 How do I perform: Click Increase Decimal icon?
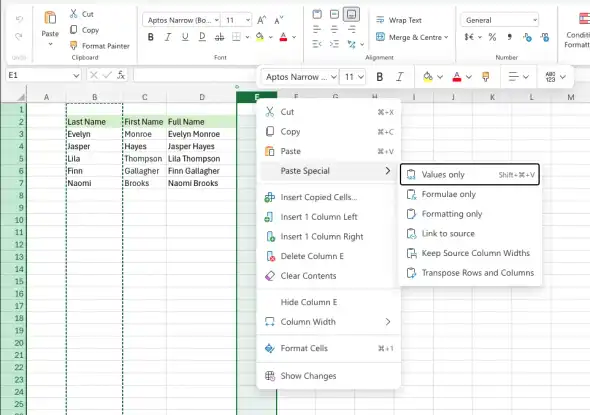coord(527,37)
